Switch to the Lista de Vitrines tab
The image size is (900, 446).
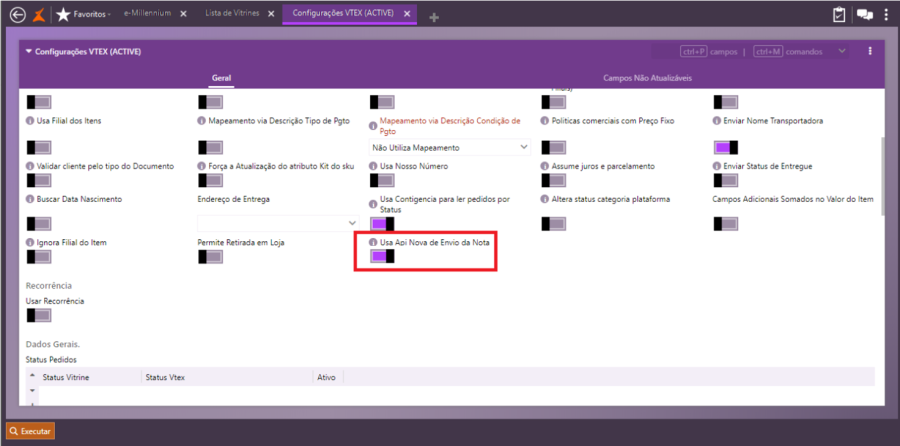pyautogui.click(x=232, y=13)
